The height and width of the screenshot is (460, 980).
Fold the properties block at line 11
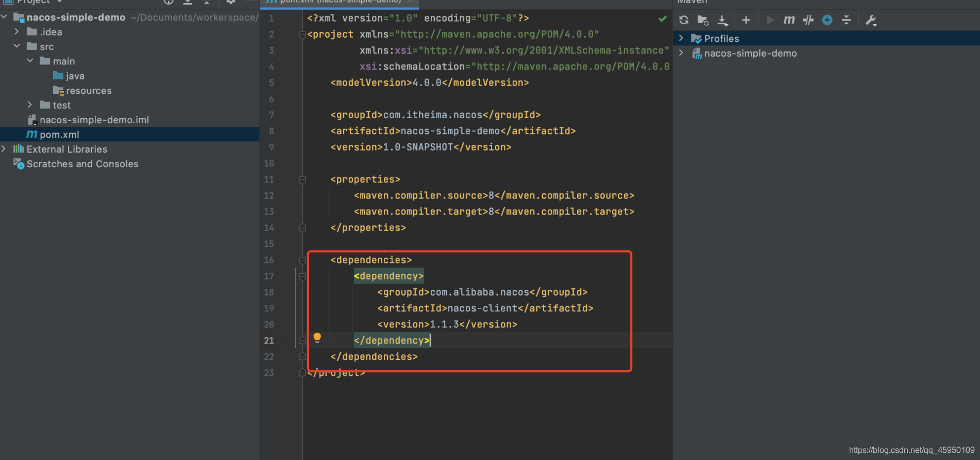[x=302, y=179]
